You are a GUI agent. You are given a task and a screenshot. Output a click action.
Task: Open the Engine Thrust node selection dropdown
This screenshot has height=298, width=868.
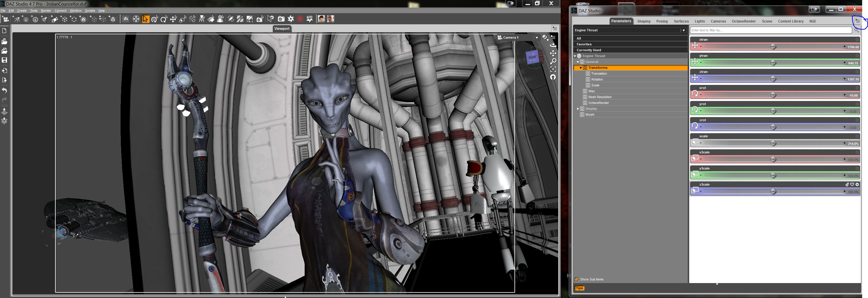click(683, 30)
